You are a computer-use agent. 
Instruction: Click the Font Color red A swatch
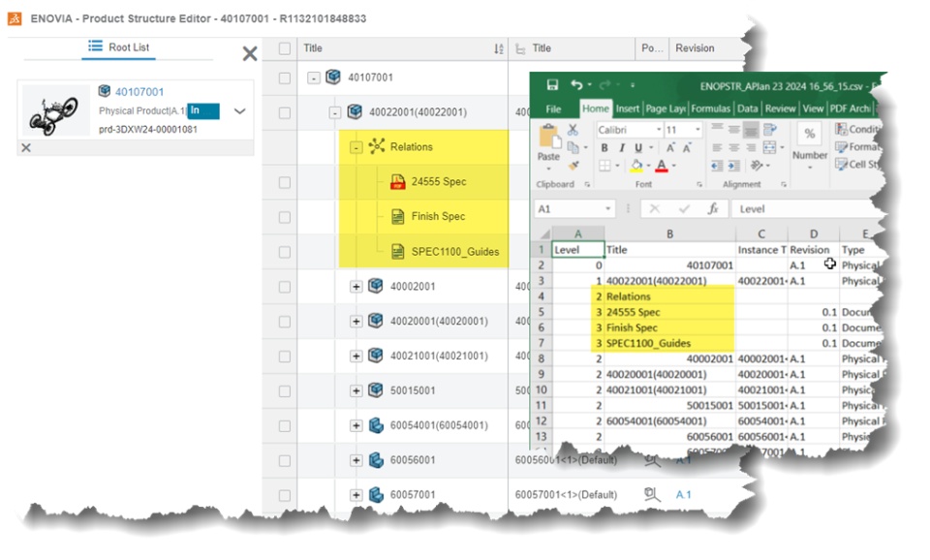(x=662, y=166)
